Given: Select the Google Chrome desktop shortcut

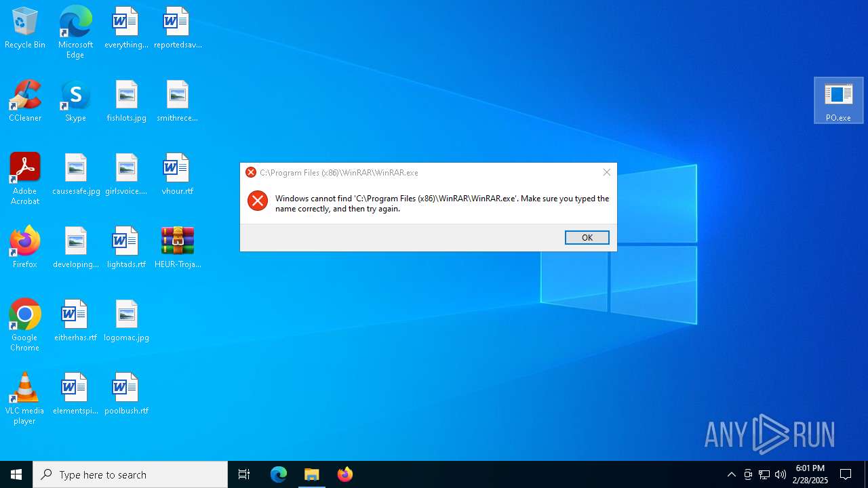Looking at the screenshot, I should (x=25, y=325).
